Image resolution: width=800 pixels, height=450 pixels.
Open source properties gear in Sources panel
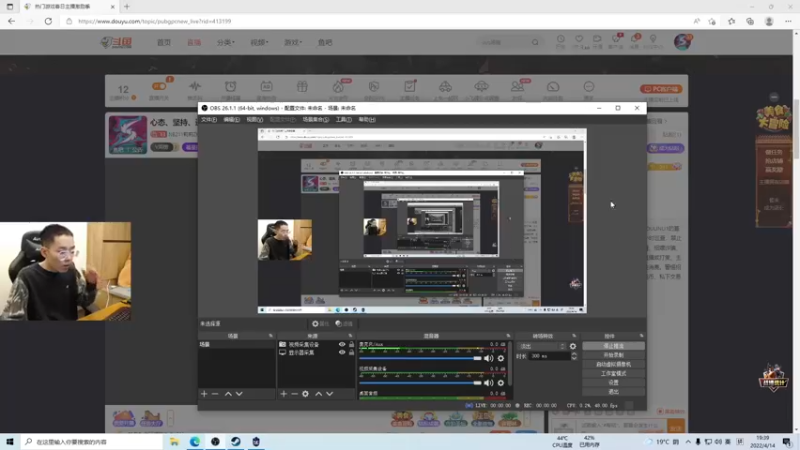305,394
